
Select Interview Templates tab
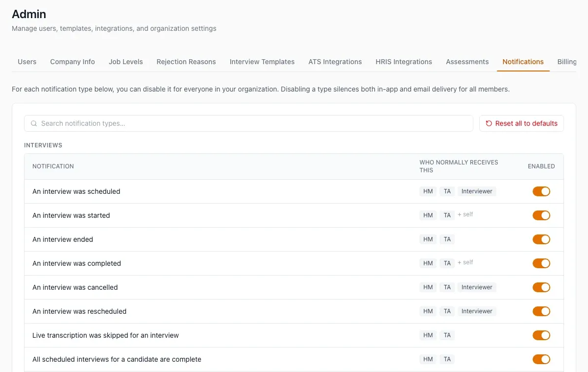(262, 62)
